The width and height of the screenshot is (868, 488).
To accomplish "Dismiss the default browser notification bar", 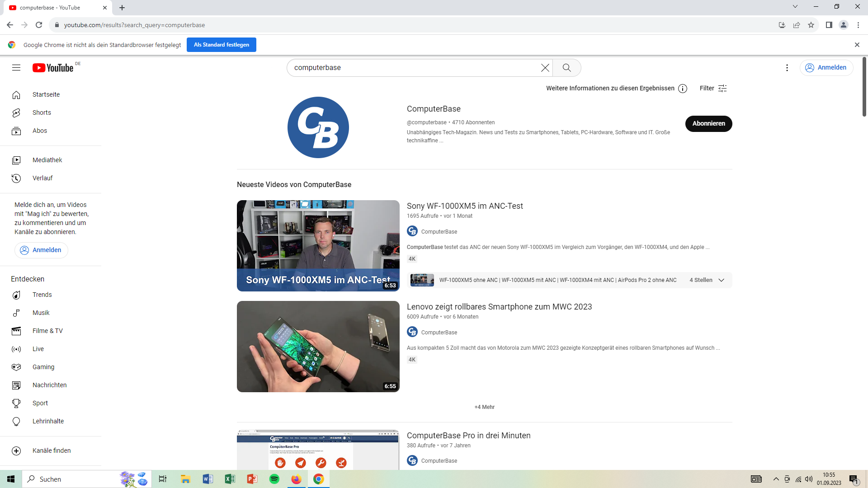I will pos(857,45).
